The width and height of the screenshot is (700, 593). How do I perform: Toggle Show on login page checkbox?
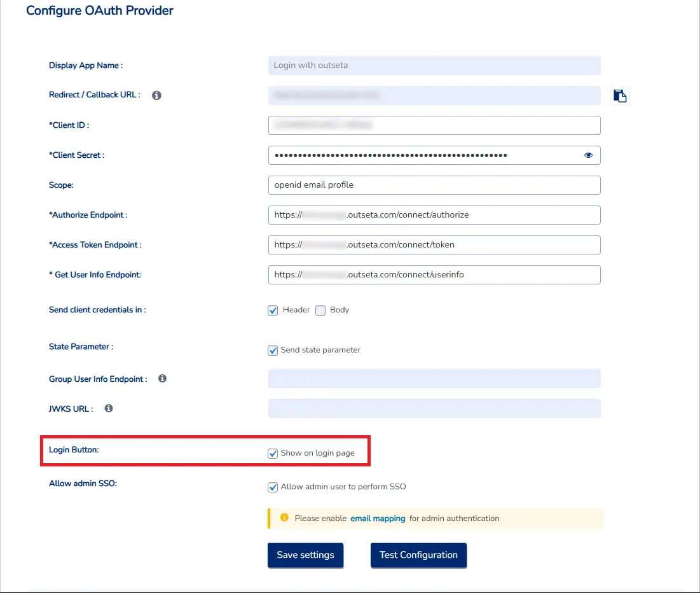coord(273,454)
